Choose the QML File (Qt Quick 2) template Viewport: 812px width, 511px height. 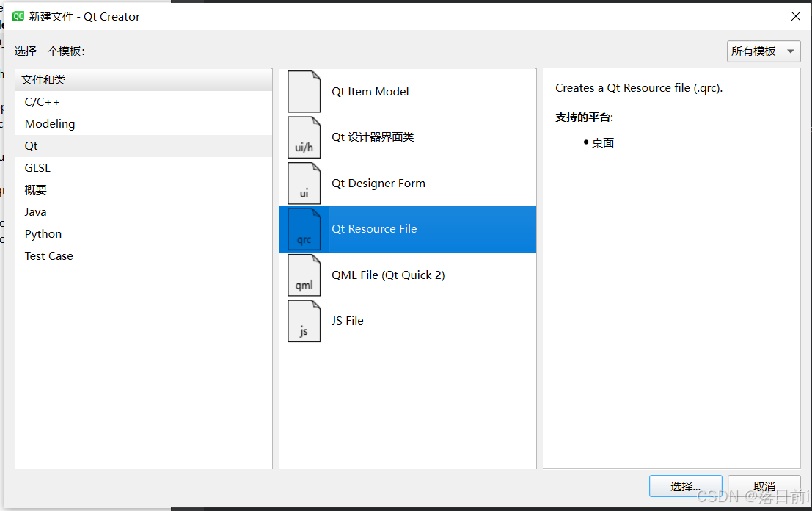point(408,275)
